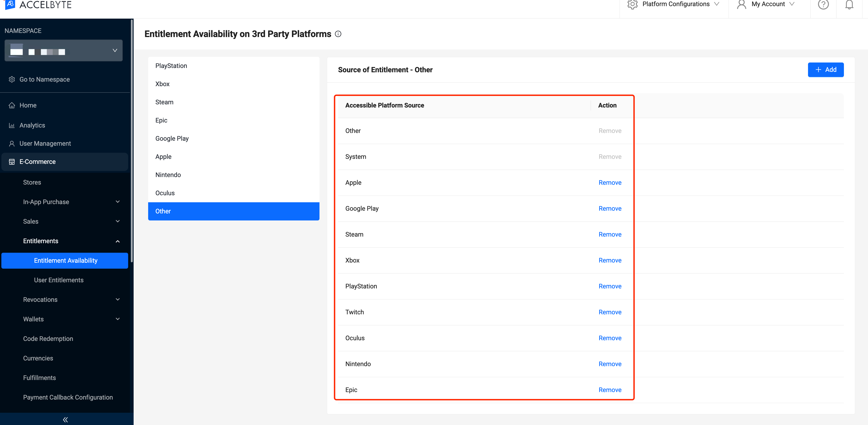Select Apple in platform list
The width and height of the screenshot is (868, 425).
pos(234,157)
